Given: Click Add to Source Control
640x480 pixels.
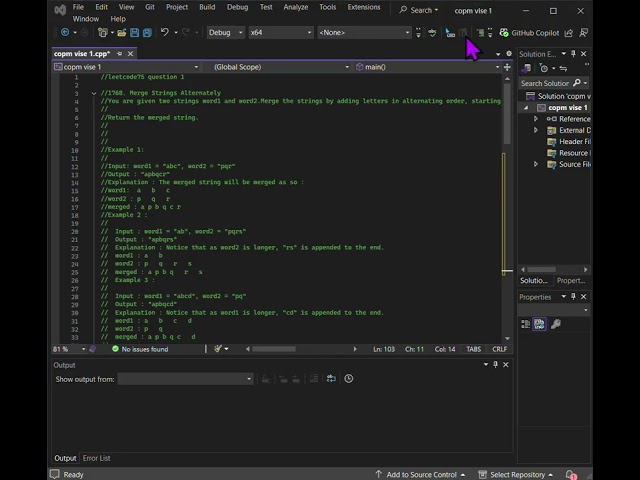Looking at the screenshot, I should [420, 474].
